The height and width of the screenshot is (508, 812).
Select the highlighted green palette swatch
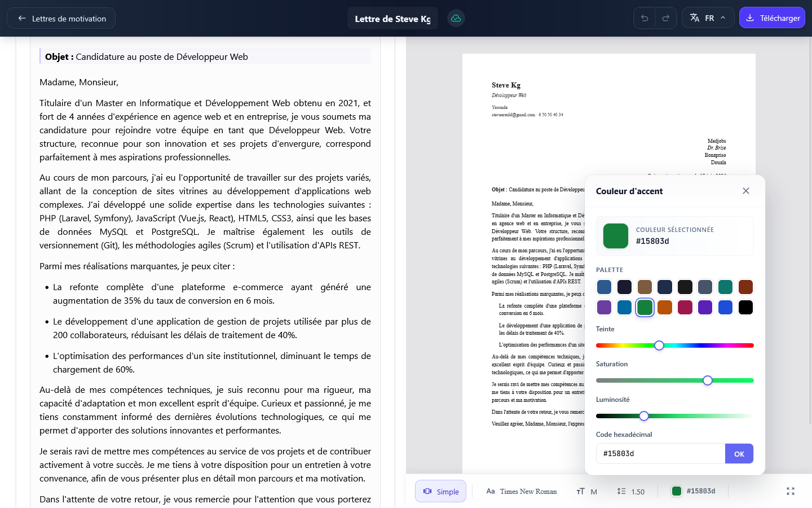pos(645,307)
